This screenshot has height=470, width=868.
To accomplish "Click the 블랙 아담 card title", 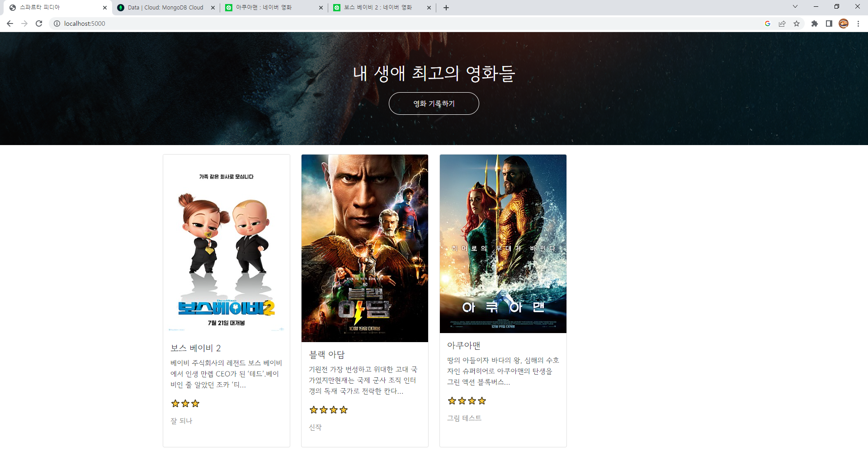I will coord(327,355).
